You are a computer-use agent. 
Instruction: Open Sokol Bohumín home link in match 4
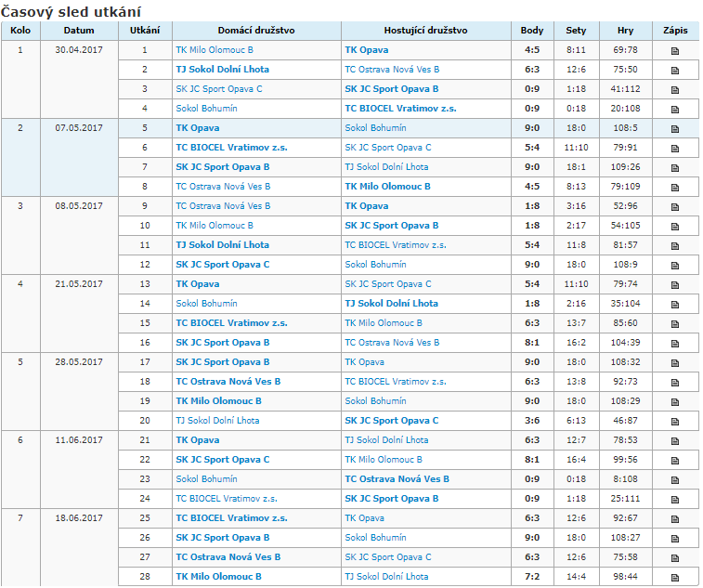pyautogui.click(x=206, y=108)
